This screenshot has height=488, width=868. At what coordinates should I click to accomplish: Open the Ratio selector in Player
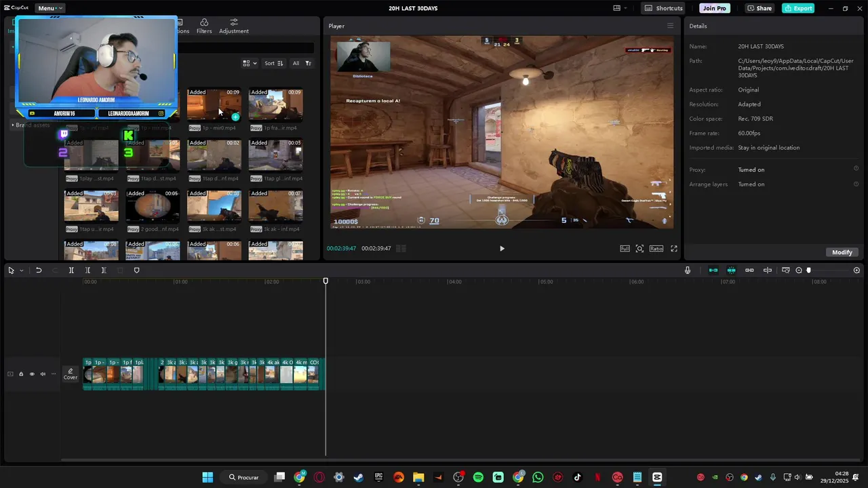656,249
